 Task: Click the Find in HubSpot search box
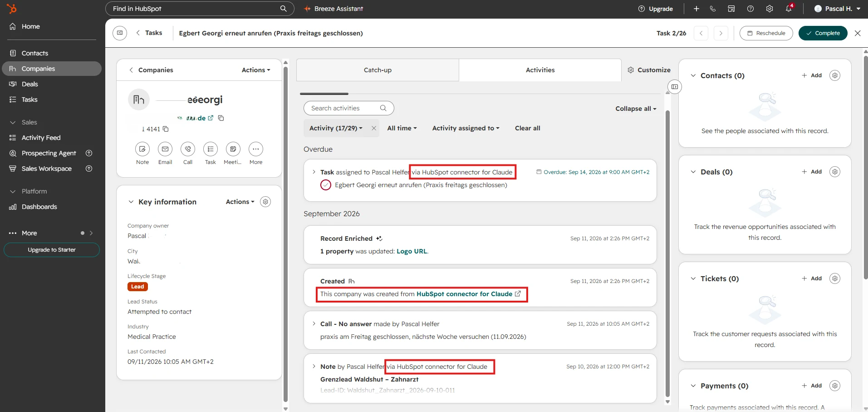click(200, 9)
